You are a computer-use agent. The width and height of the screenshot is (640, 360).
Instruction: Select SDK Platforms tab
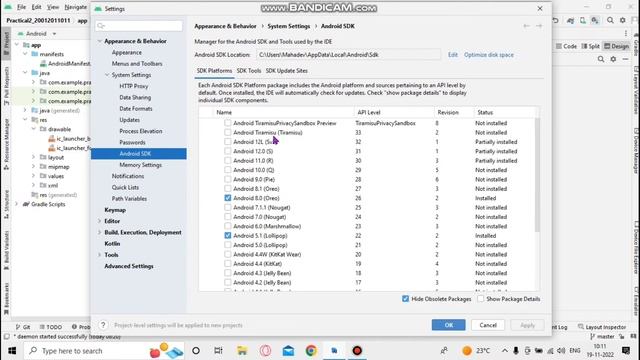(214, 71)
